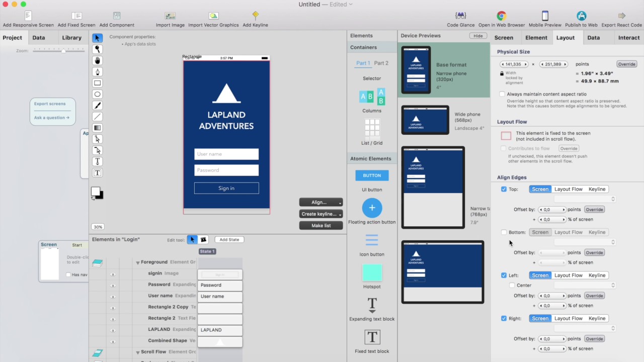
Task: Switch to the Layout tab
Action: [566, 37]
